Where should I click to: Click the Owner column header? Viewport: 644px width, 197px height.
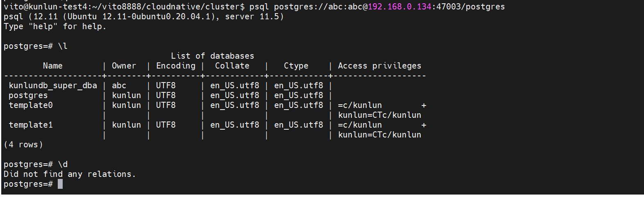coord(124,66)
